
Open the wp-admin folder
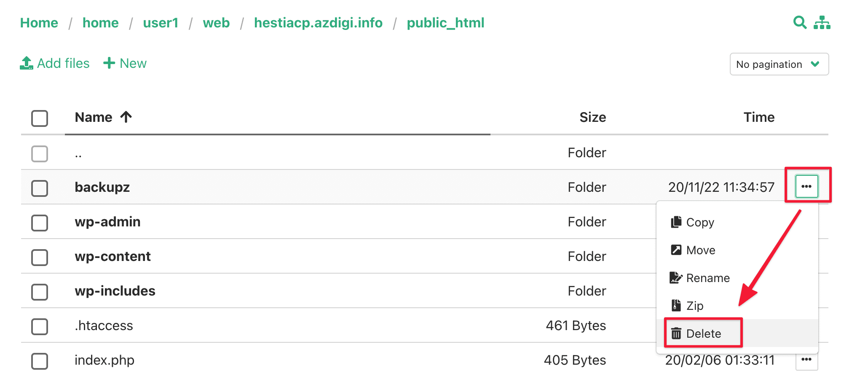coord(107,222)
